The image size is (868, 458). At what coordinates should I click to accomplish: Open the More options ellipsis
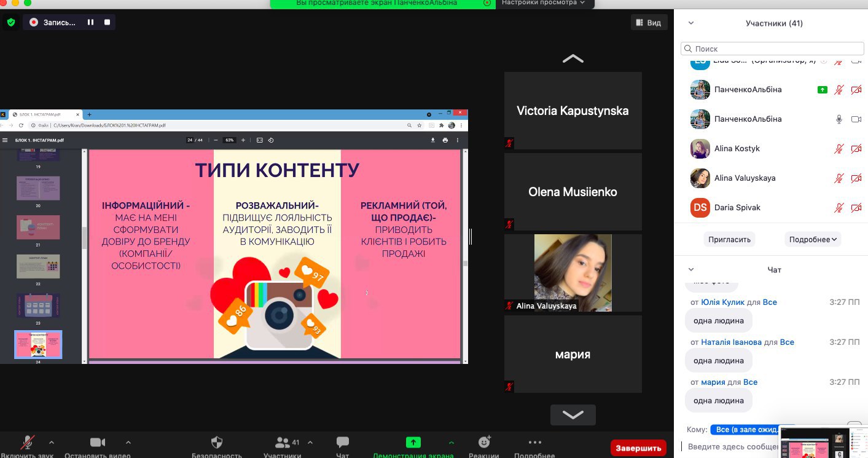pos(534,442)
